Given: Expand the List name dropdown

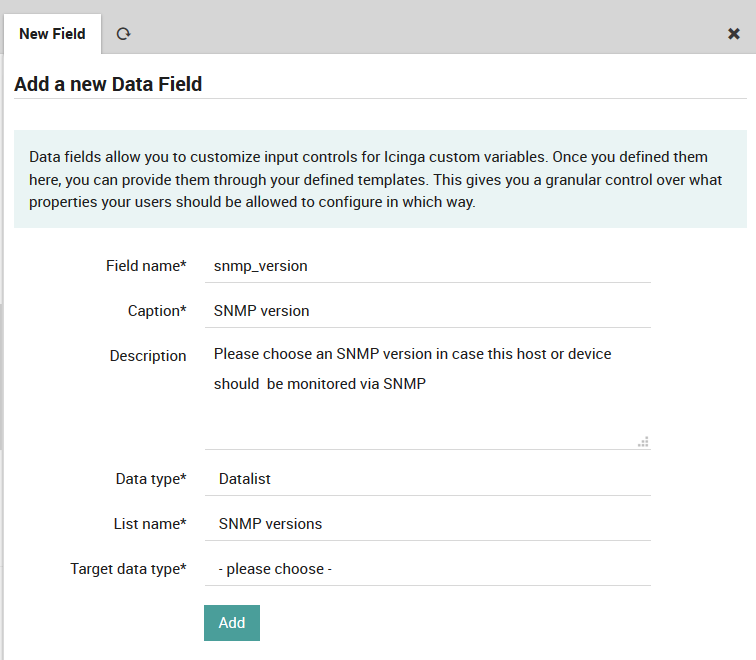Looking at the screenshot, I should tap(427, 524).
